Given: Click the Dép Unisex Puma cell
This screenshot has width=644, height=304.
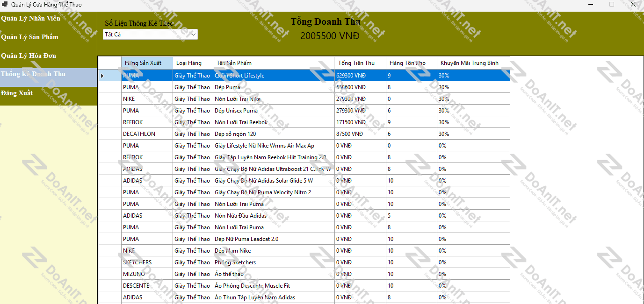Looking at the screenshot, I should (274, 111).
